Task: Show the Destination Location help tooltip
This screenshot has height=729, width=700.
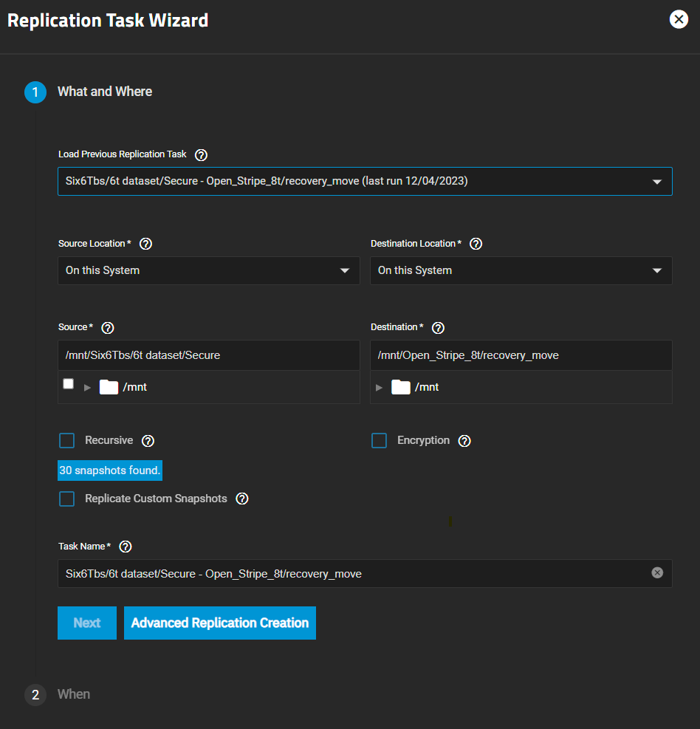Action: pos(476,244)
